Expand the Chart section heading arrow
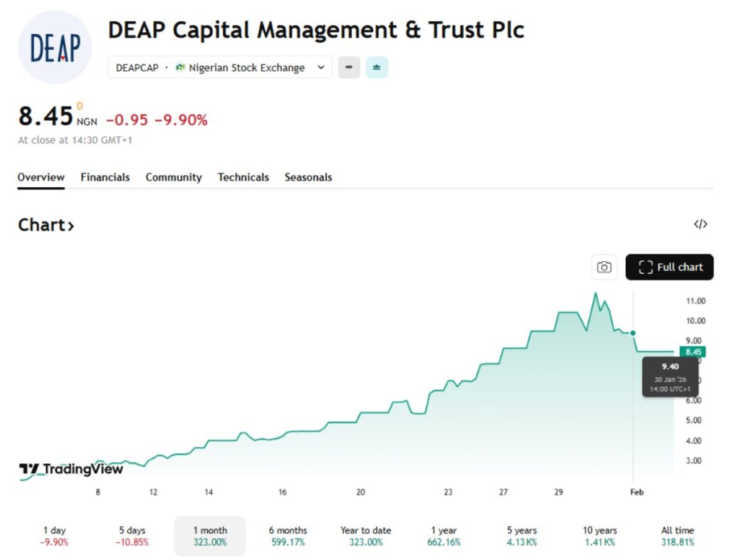The width and height of the screenshot is (729, 560). (x=70, y=226)
